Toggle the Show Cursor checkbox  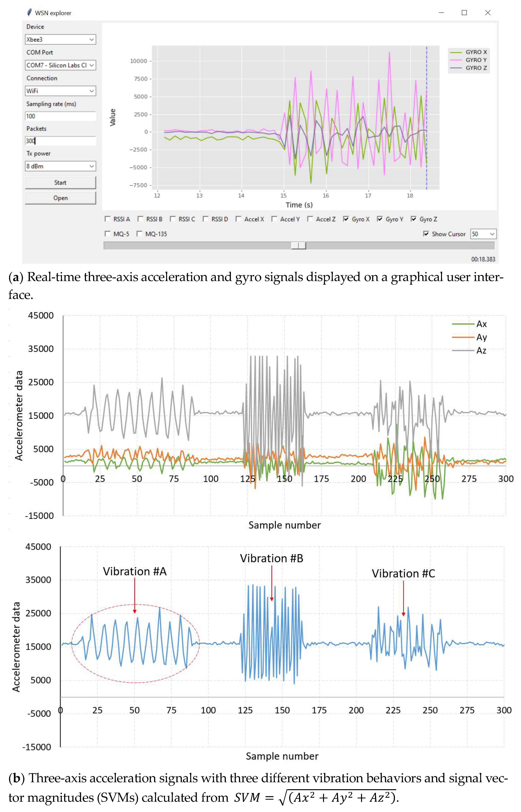coord(426,234)
